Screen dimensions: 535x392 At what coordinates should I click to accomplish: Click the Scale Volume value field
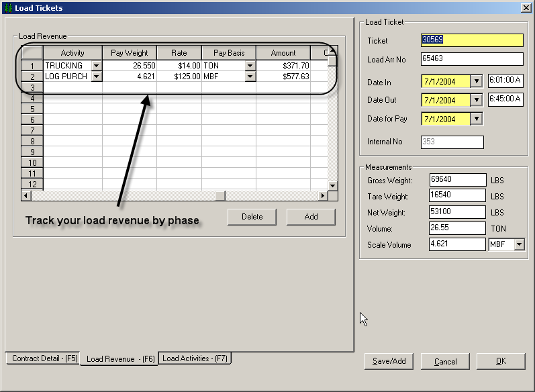pos(457,244)
